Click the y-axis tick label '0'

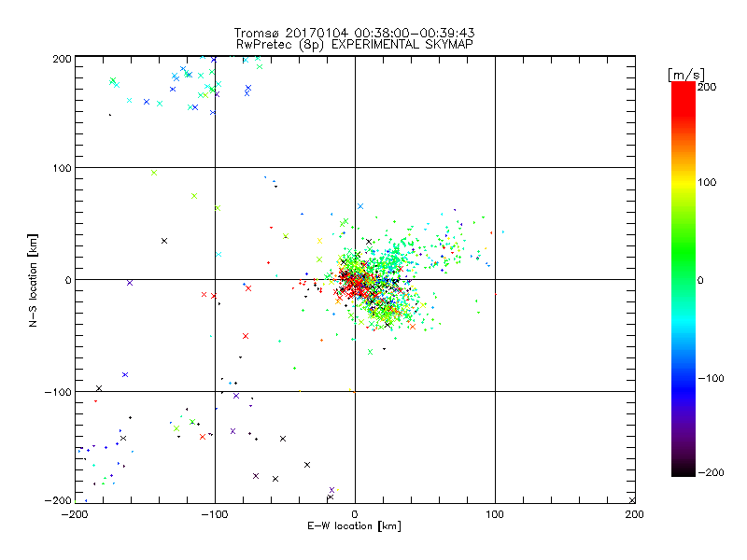68,280
